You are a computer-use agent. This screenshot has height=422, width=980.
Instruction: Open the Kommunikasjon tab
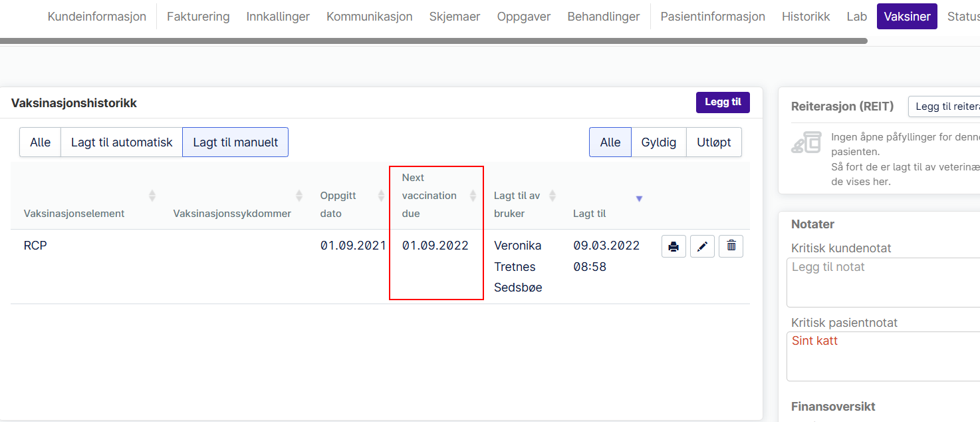pyautogui.click(x=370, y=17)
